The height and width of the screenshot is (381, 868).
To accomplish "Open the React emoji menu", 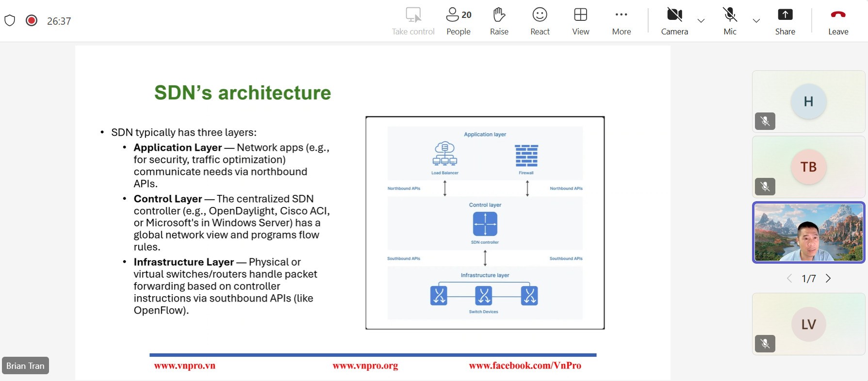I will click(540, 21).
